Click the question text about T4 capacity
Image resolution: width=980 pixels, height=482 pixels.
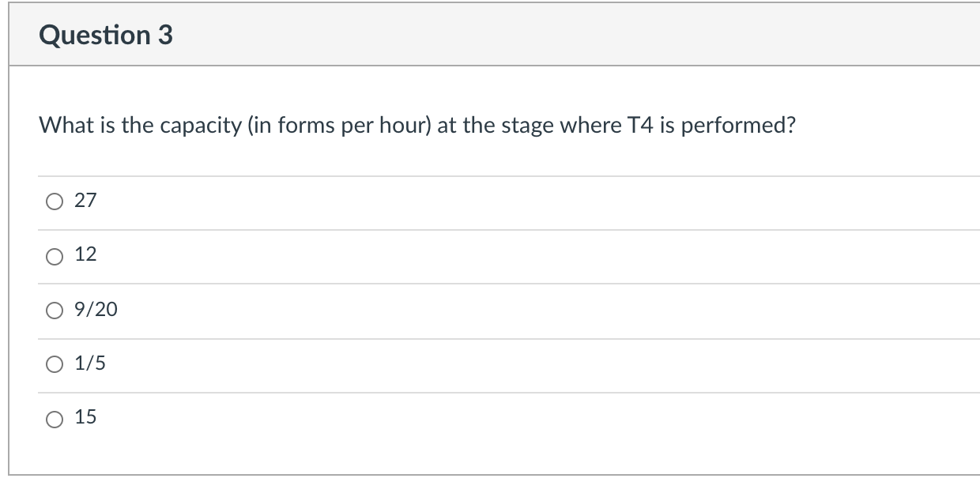pyautogui.click(x=416, y=124)
